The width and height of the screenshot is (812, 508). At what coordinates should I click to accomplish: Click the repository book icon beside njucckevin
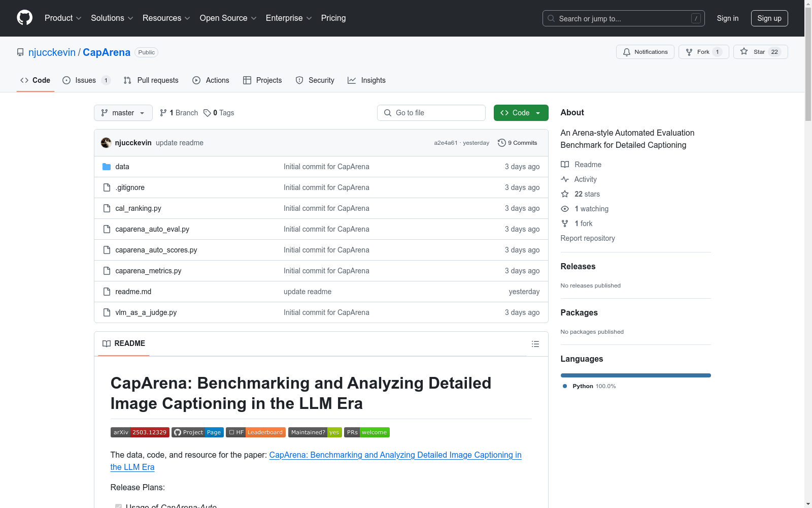pyautogui.click(x=20, y=52)
